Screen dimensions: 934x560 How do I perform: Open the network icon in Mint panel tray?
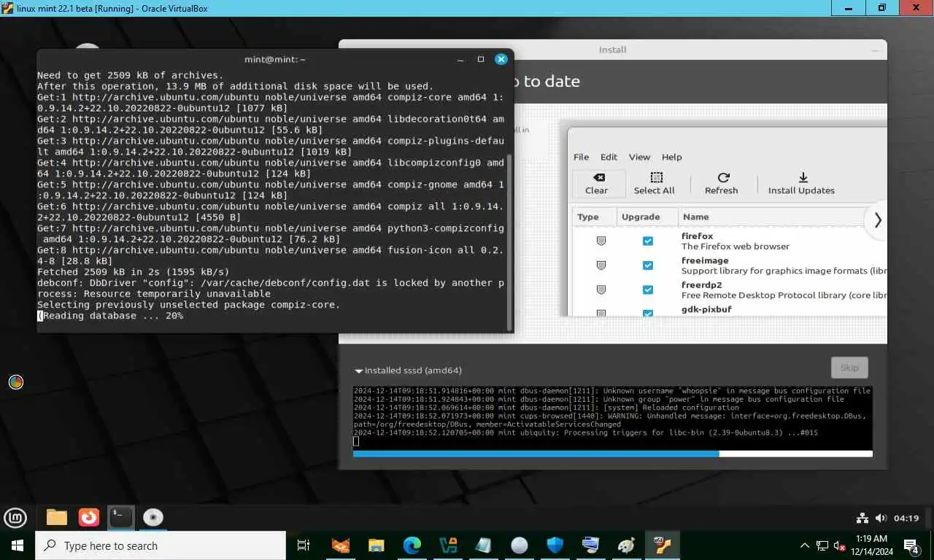pos(862,518)
